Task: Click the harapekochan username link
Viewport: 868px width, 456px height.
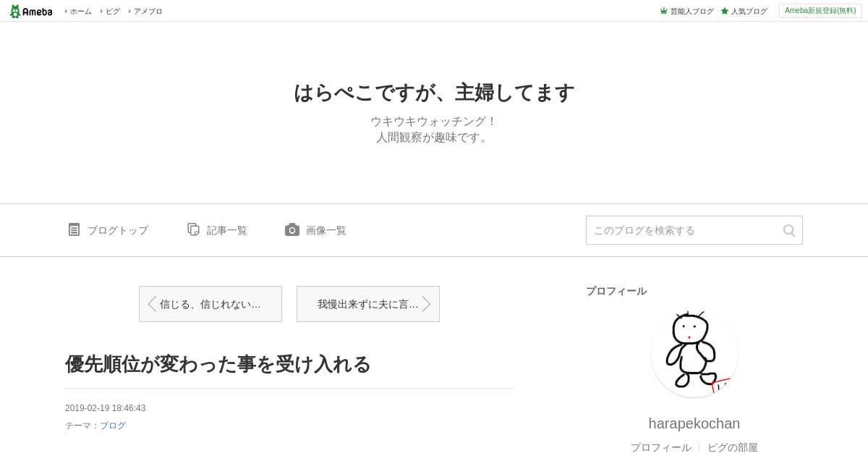Action: click(694, 423)
